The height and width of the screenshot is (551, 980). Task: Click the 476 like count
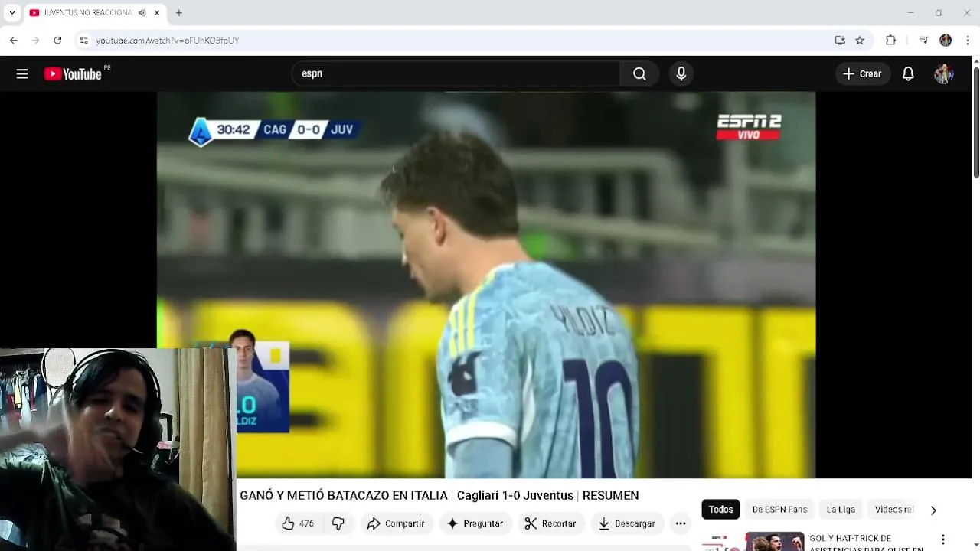[x=306, y=523]
